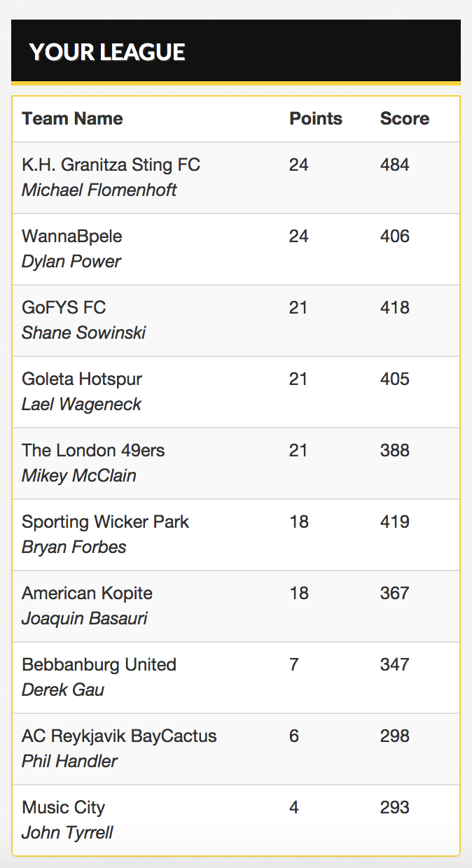Click the YOUR LEAGUE header title
472x868 pixels.
[x=107, y=52]
